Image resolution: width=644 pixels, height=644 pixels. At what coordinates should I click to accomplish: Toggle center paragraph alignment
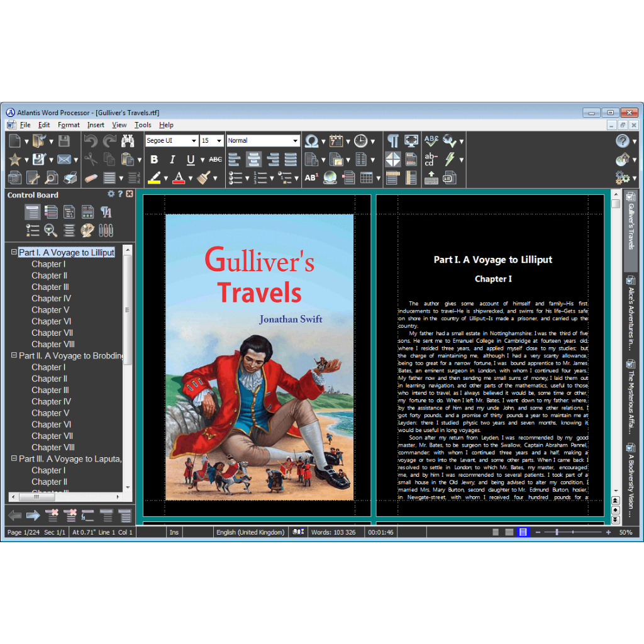[x=254, y=159]
